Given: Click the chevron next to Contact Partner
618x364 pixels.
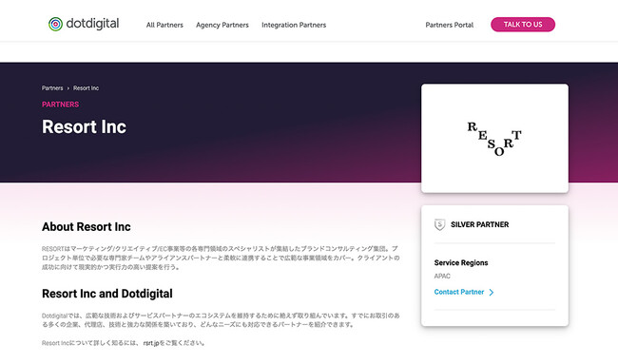Looking at the screenshot, I should pos(492,293).
